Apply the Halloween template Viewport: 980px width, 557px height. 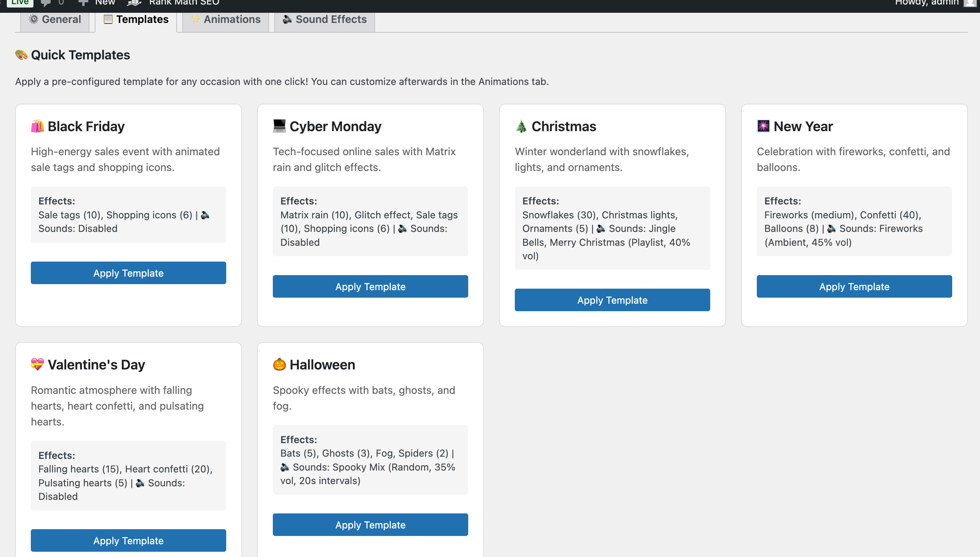click(370, 524)
